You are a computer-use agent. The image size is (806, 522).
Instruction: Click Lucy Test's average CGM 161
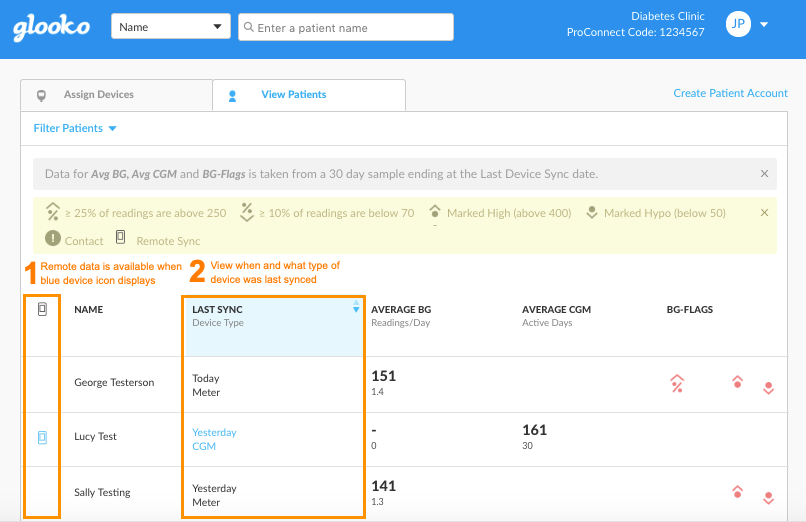[x=535, y=430]
